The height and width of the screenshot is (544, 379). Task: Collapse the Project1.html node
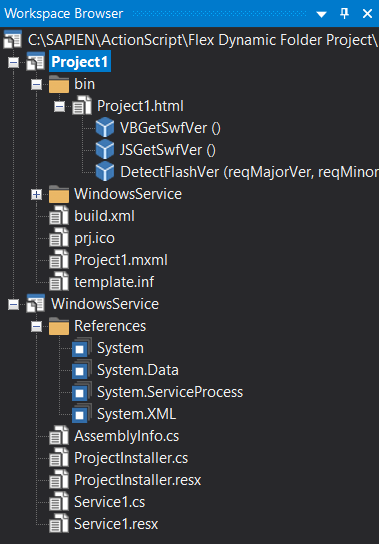point(60,107)
